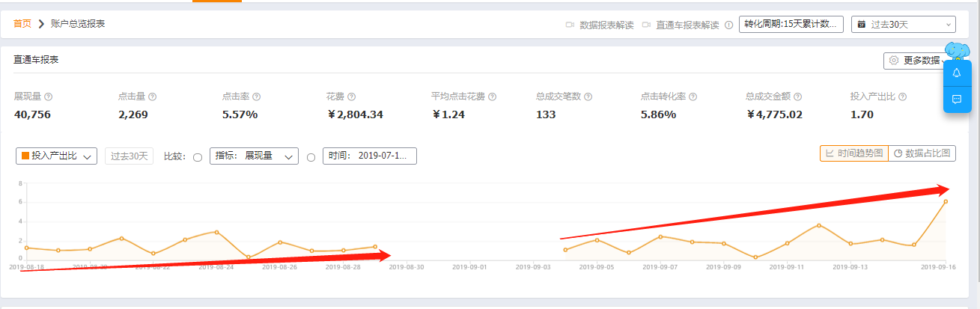Image resolution: width=980 pixels, height=309 pixels.
Task: Click help icon beside 平均点击花费
Action: (x=493, y=97)
